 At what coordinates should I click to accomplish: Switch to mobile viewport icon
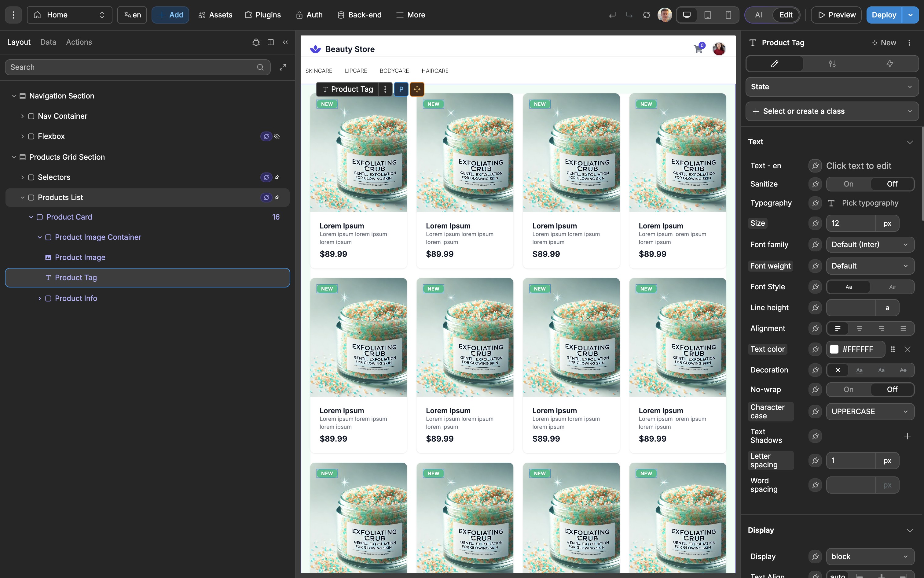728,15
